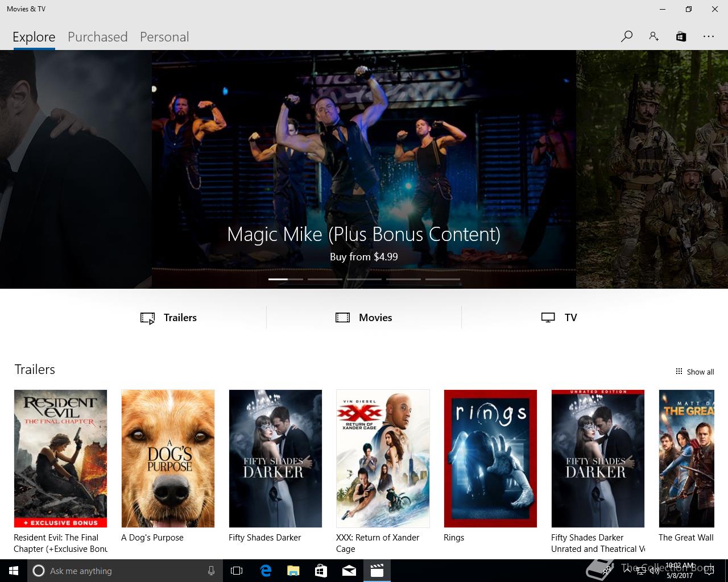Select the second carousel page indicator
The image size is (728, 582).
pyautogui.click(x=325, y=279)
